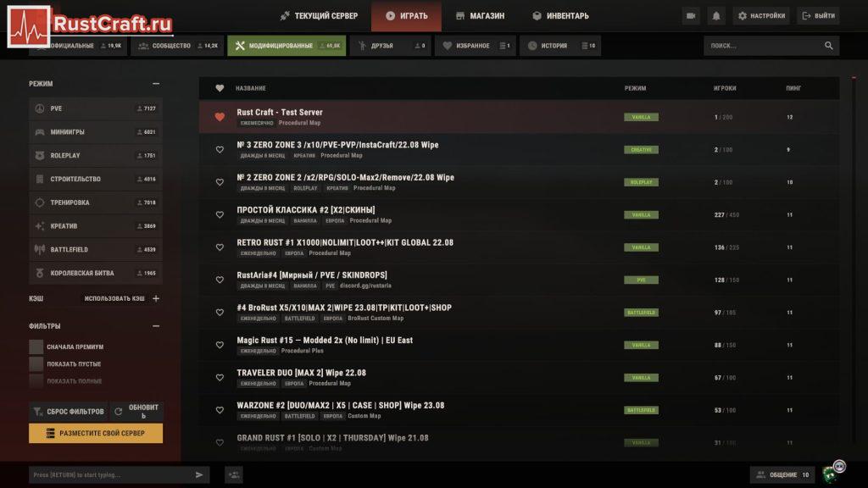Open Общение chat button
Screen dimensions: 868x488
point(782,474)
